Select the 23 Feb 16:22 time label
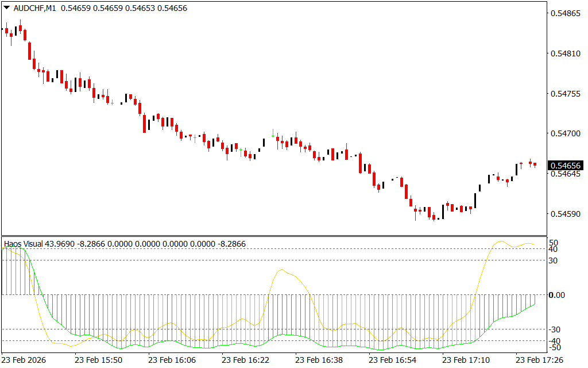588x368 pixels. tap(245, 360)
